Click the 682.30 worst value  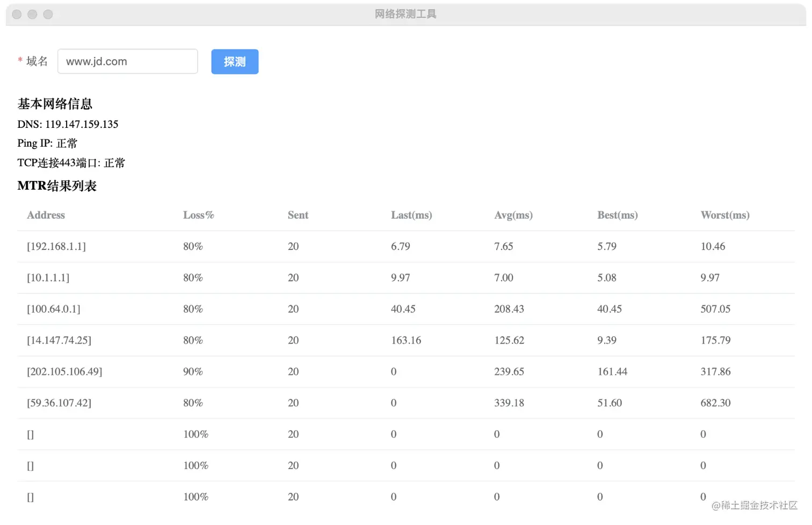[x=715, y=402]
